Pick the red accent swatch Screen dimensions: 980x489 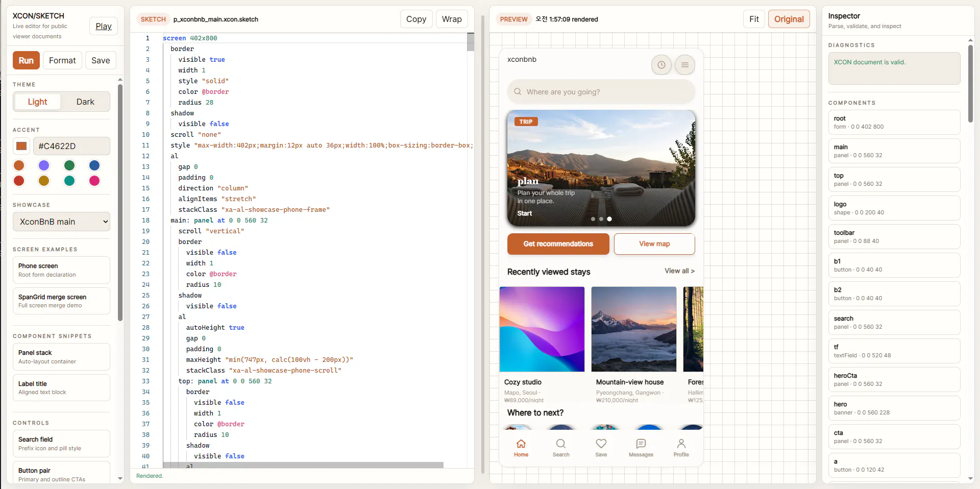pos(19,181)
